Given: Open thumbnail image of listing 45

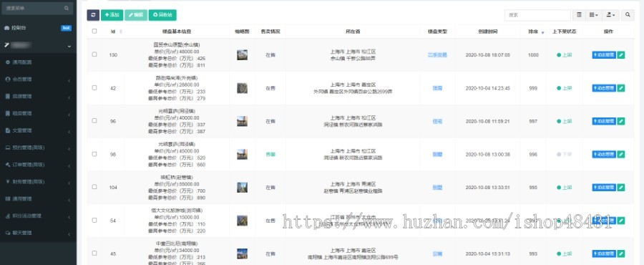Looking at the screenshot, I should 242,254.
